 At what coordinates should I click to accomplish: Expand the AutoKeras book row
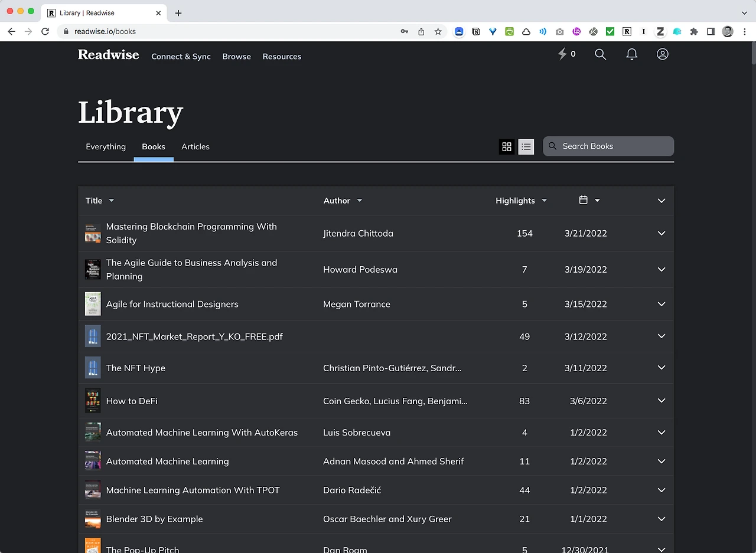pos(661,433)
